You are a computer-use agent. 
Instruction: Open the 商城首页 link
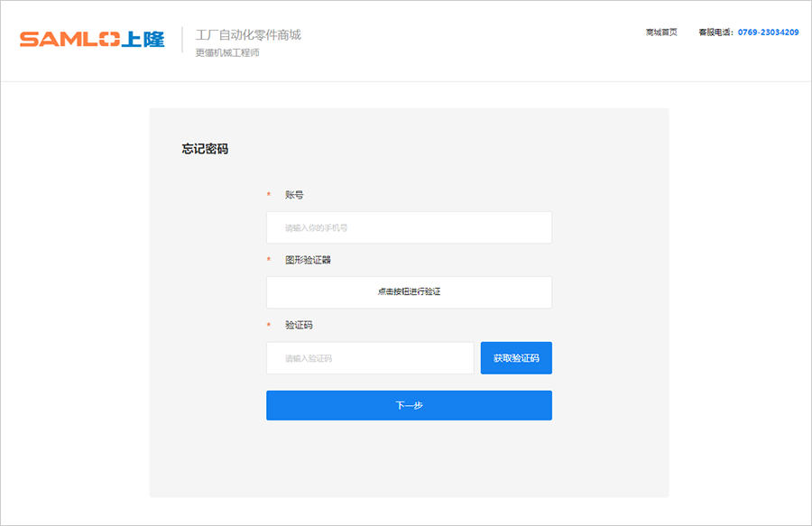(661, 32)
